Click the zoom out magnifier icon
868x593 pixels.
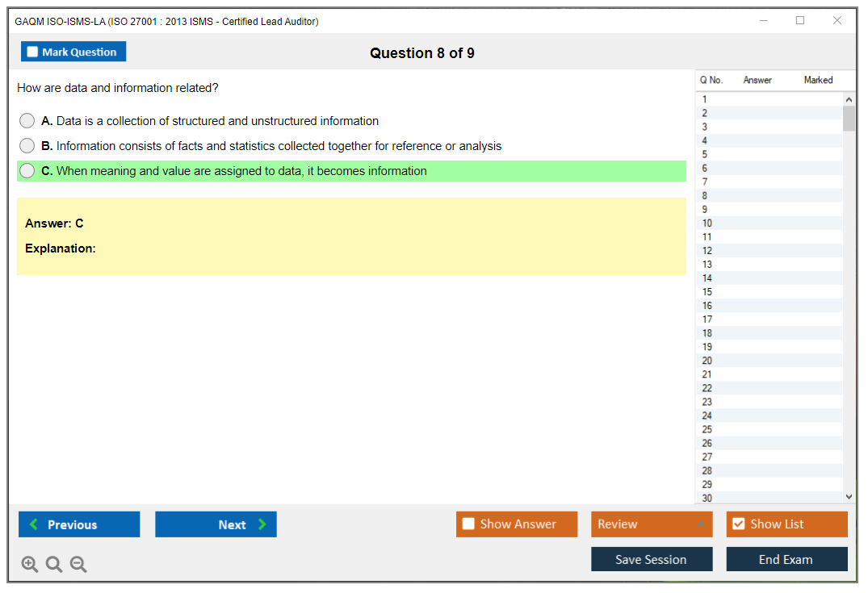coord(78,565)
